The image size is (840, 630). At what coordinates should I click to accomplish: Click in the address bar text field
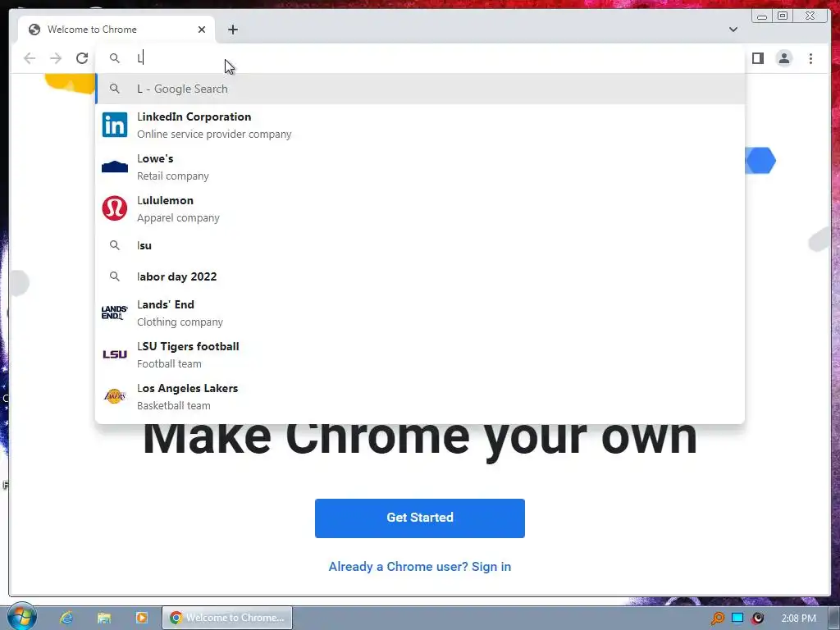click(420, 58)
